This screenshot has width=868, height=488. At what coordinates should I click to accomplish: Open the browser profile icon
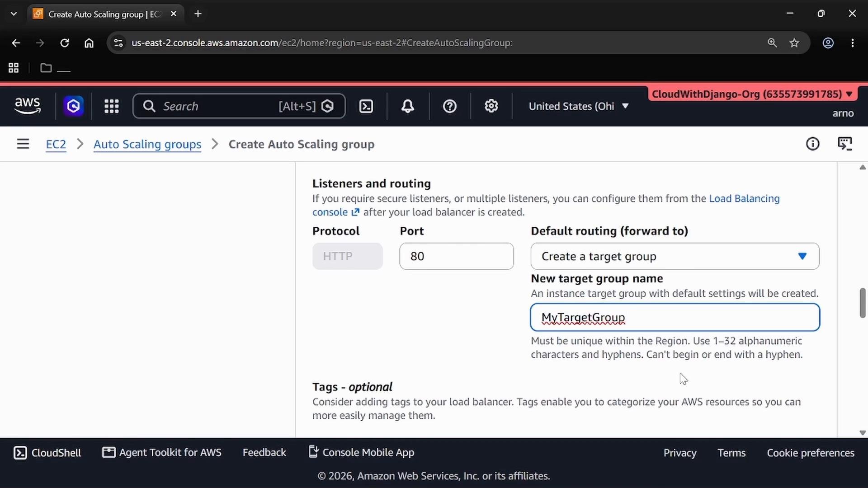(828, 43)
